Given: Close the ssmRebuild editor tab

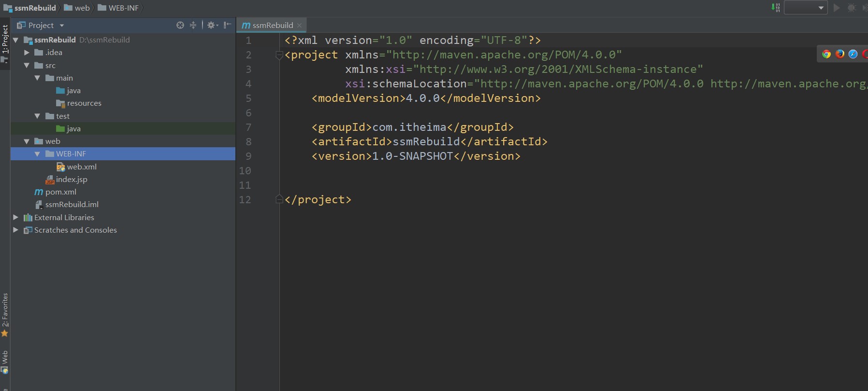Looking at the screenshot, I should (300, 26).
